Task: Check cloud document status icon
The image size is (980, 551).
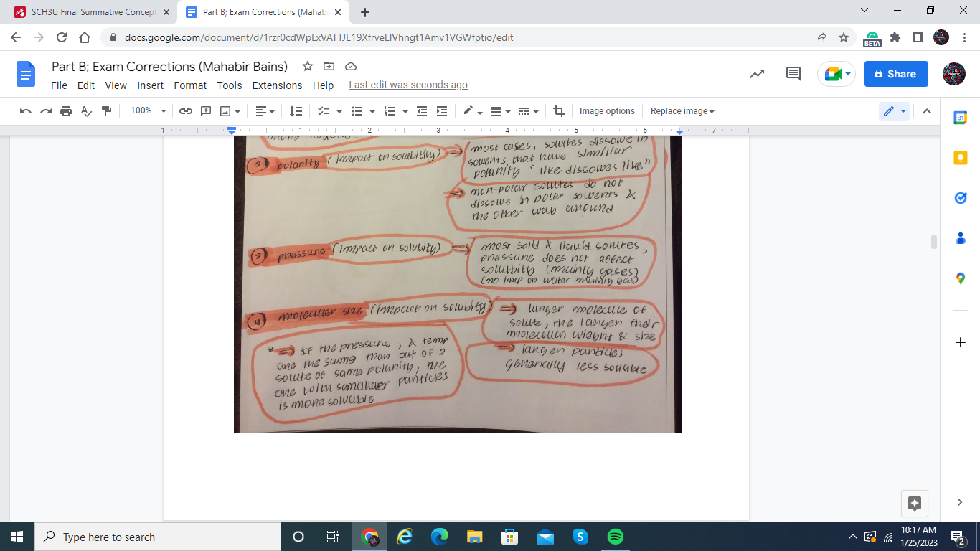Action: (351, 66)
